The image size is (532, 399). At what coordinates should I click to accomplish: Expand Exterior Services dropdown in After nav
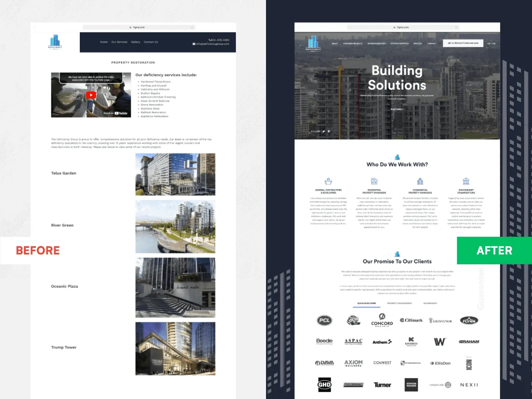click(400, 43)
